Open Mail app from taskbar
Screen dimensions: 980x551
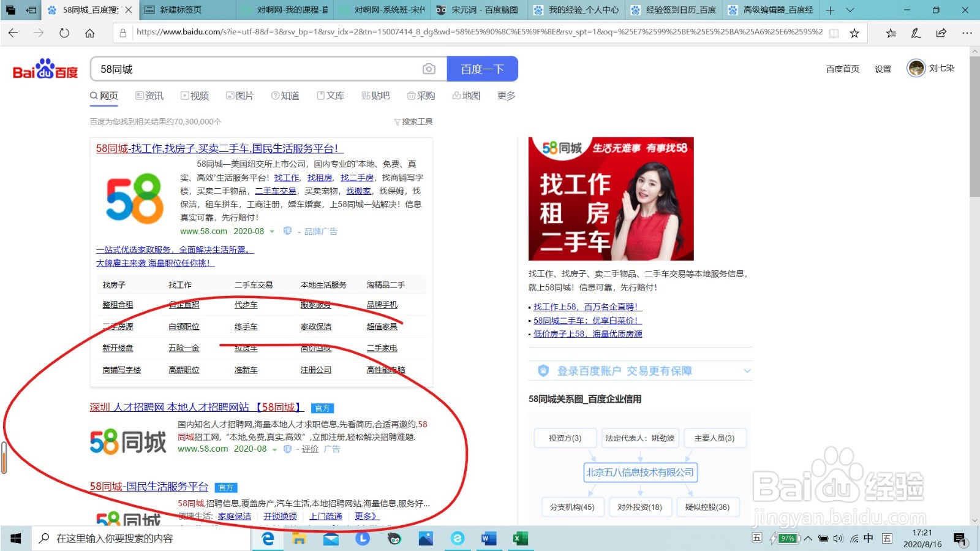pyautogui.click(x=331, y=538)
